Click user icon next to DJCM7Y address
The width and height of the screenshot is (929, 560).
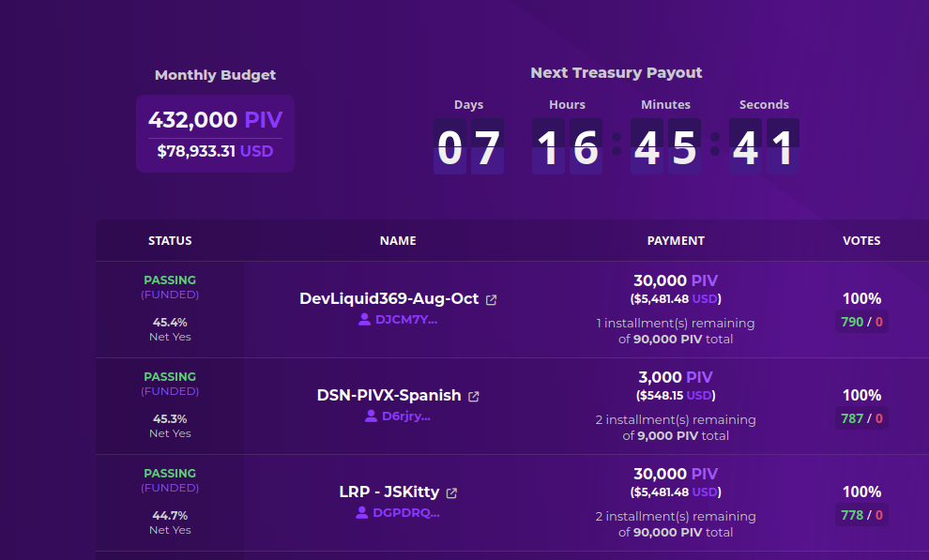click(364, 319)
